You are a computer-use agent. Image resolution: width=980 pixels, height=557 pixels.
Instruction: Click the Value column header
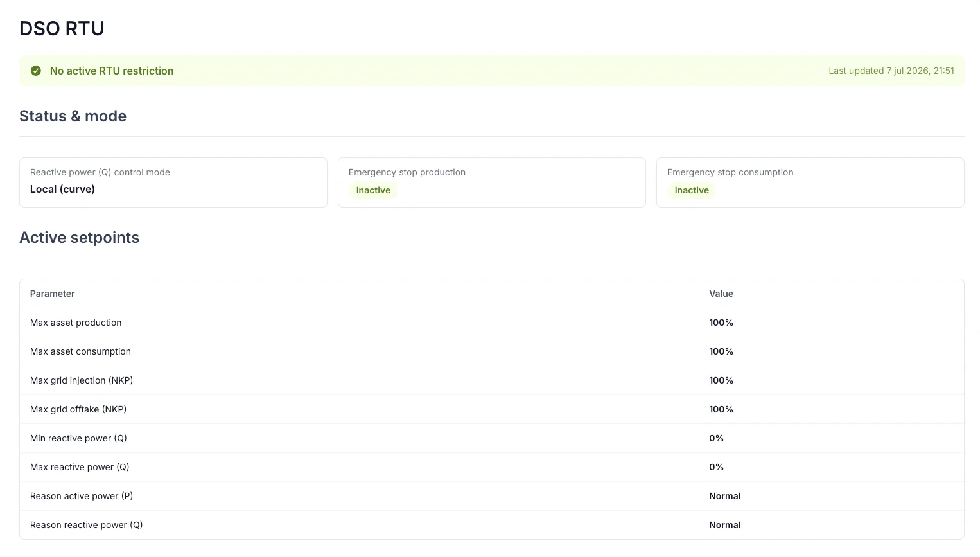[x=721, y=294]
